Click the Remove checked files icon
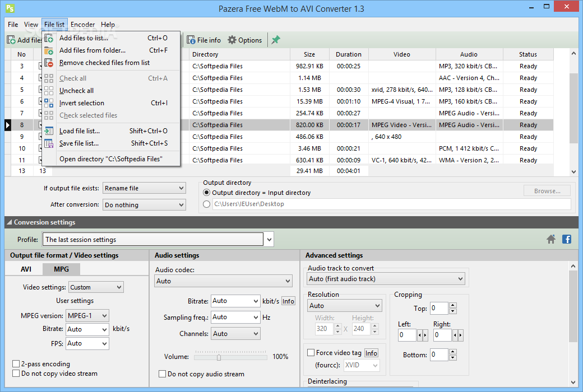This screenshot has width=583, height=392. click(49, 63)
